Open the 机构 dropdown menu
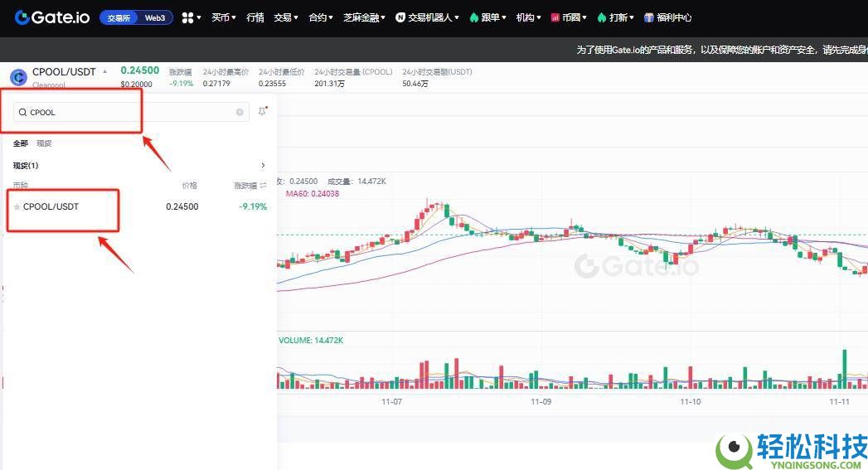 point(528,17)
